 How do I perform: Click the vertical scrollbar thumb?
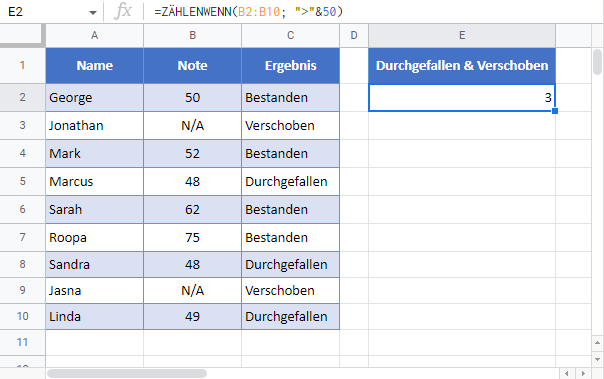coord(597,62)
